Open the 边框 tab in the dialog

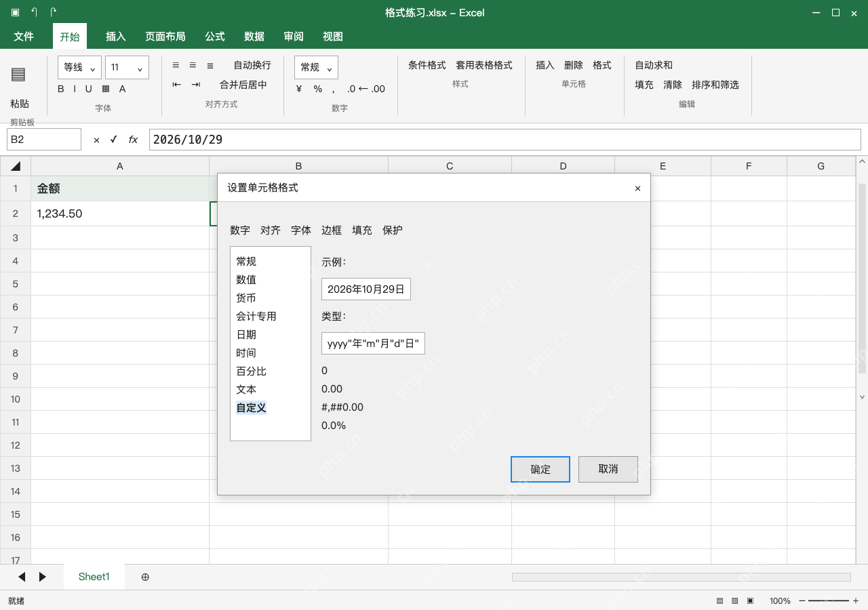pyautogui.click(x=332, y=230)
